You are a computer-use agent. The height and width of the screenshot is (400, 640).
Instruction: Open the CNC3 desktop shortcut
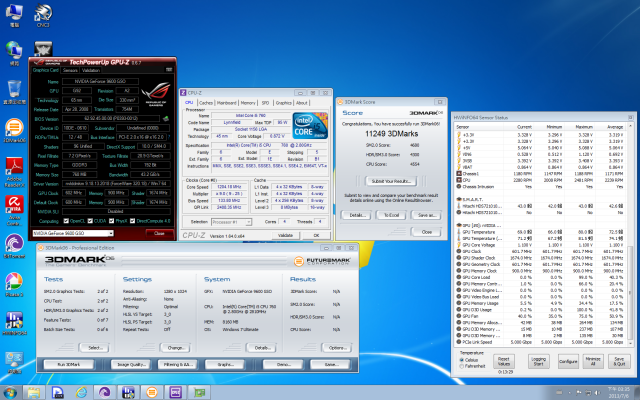tap(43, 14)
